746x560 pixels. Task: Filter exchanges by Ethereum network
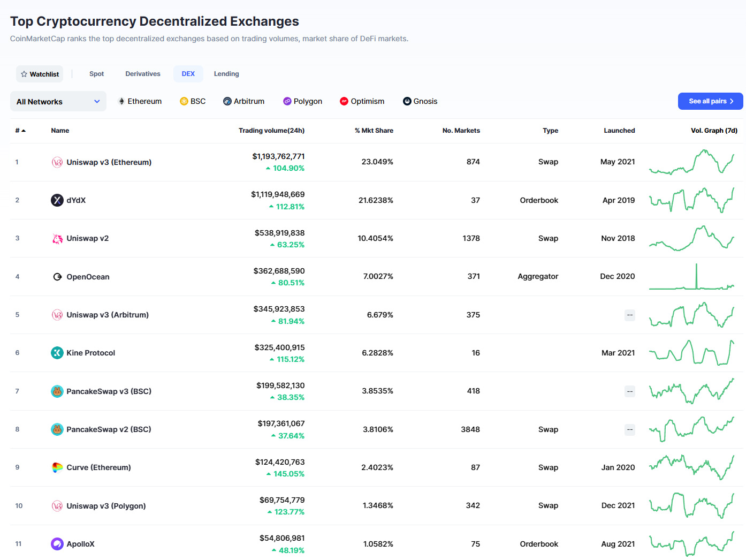(x=140, y=101)
